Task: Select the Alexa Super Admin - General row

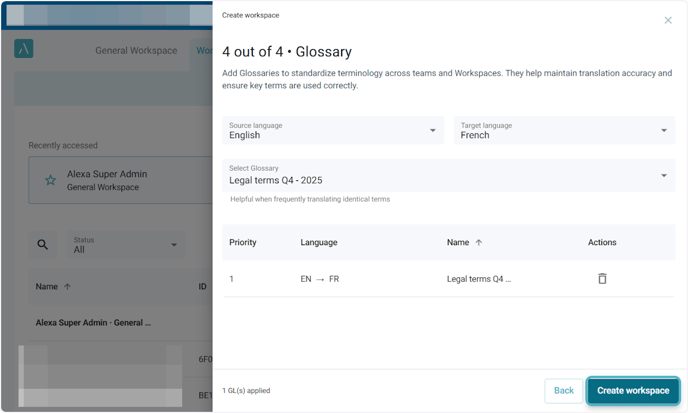Action: (x=93, y=323)
